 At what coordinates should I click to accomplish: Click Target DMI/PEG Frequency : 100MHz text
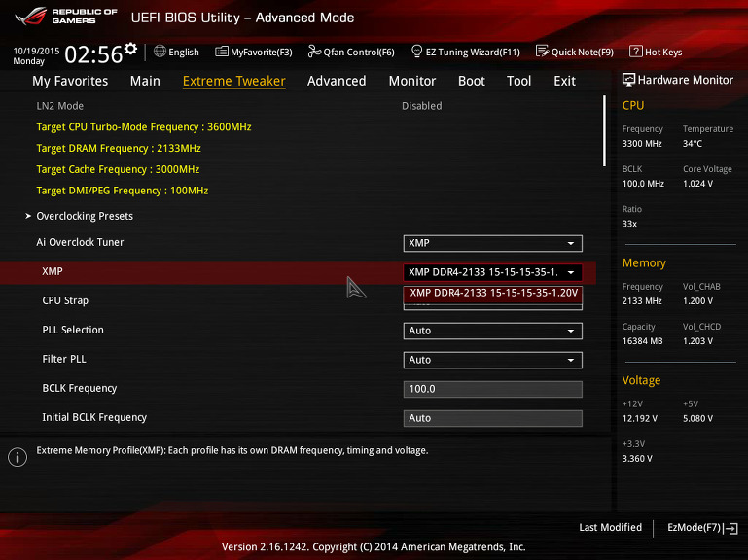pyautogui.click(x=123, y=191)
